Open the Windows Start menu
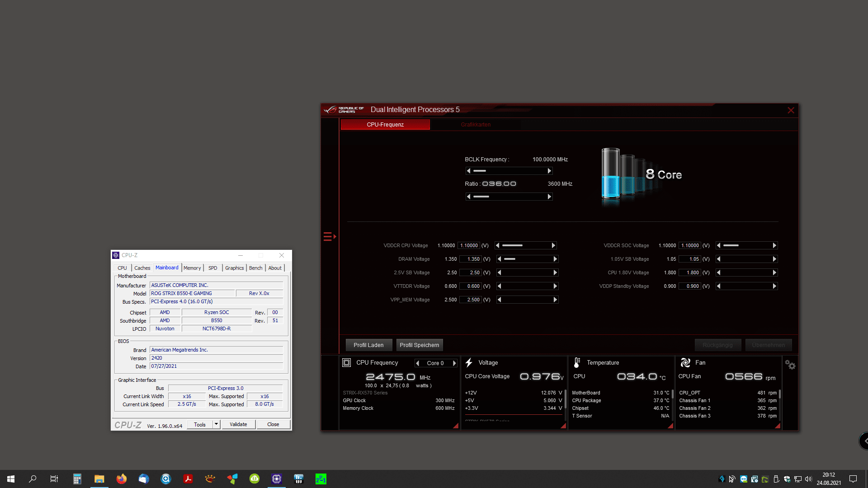 (11, 479)
